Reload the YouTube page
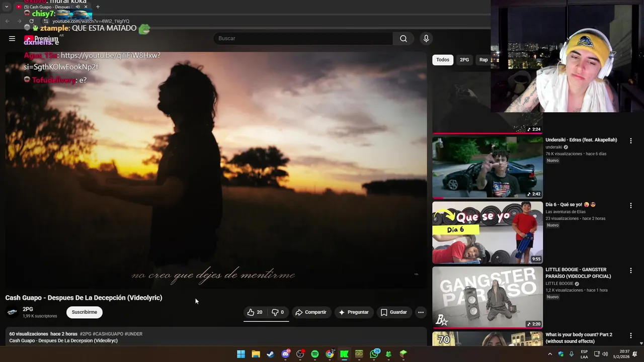644x362 pixels. pos(31,21)
